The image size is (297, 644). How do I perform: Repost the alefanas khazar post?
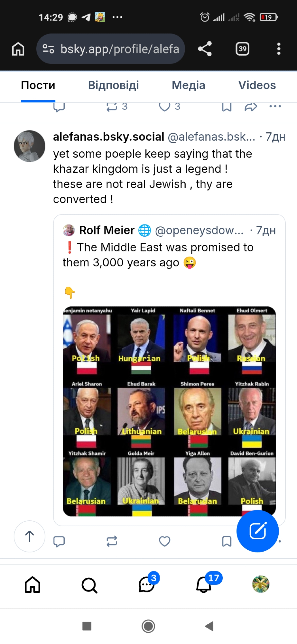tap(112, 542)
